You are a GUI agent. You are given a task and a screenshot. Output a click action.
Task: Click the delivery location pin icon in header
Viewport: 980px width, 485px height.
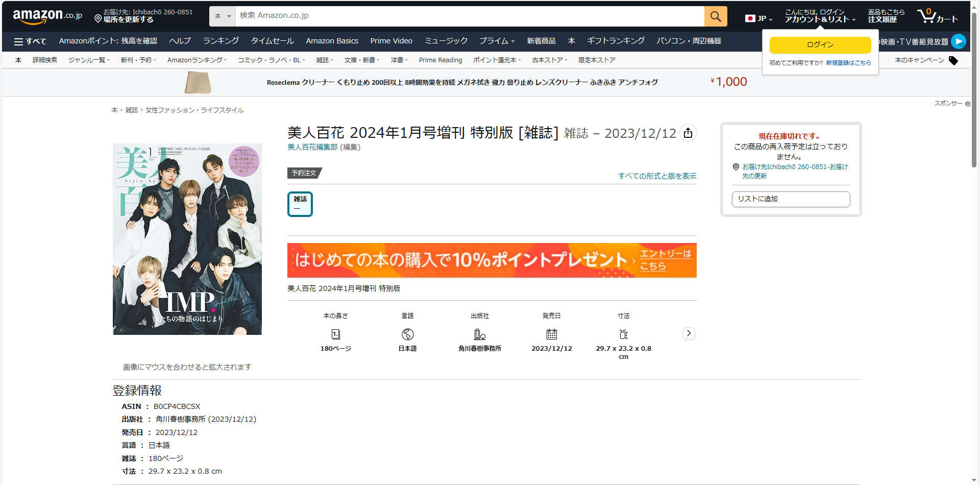point(98,19)
